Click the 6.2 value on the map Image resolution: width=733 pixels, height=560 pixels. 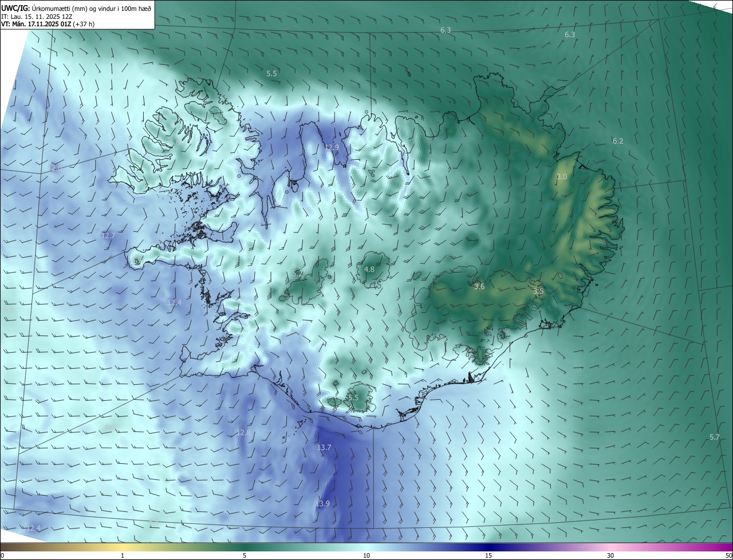[618, 141]
